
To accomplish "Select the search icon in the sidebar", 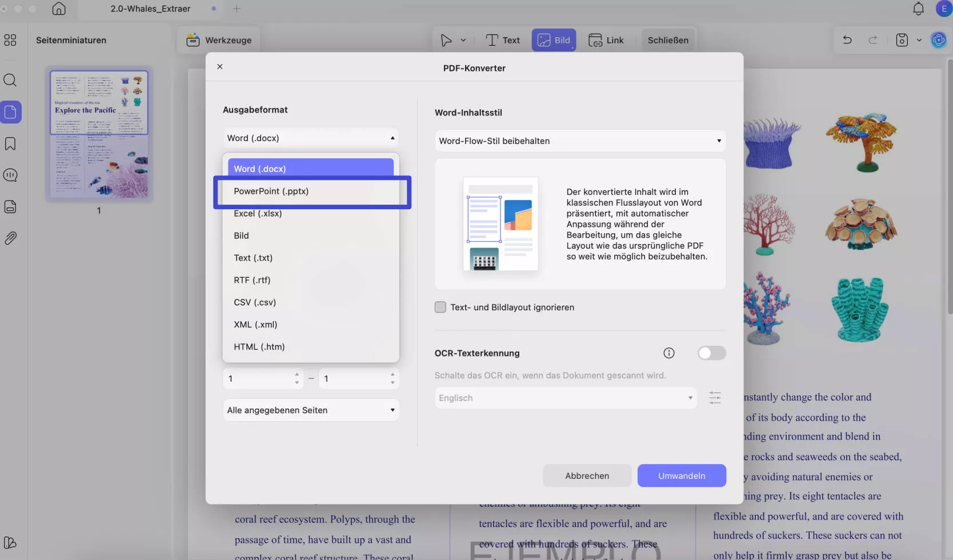I will click(x=10, y=80).
